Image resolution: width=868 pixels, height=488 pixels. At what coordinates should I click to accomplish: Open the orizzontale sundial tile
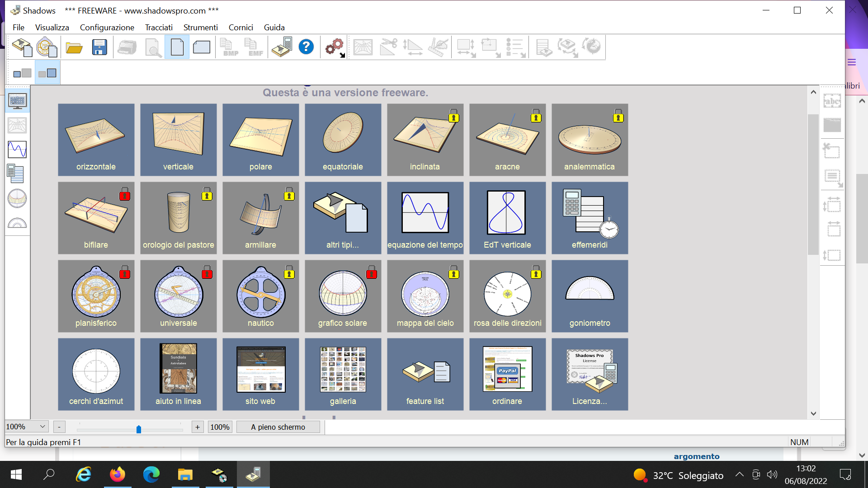(x=96, y=140)
